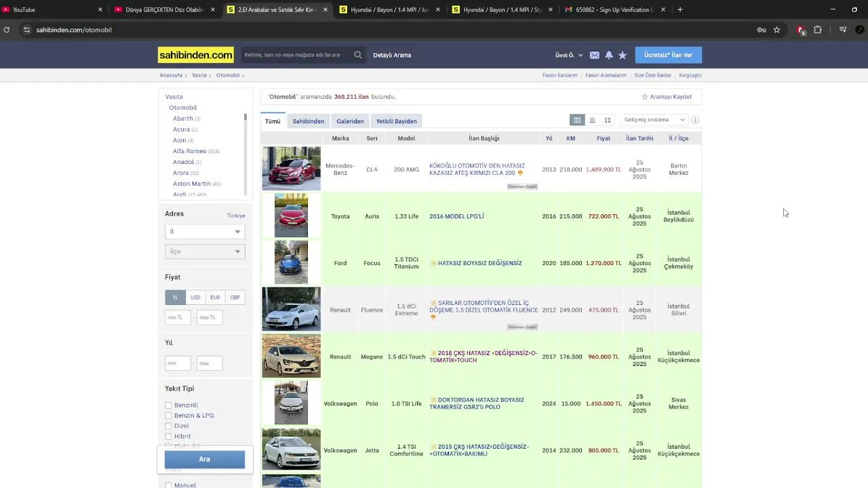Select TL currency toggle
Viewport: 868px width, 488px height.
(x=175, y=298)
